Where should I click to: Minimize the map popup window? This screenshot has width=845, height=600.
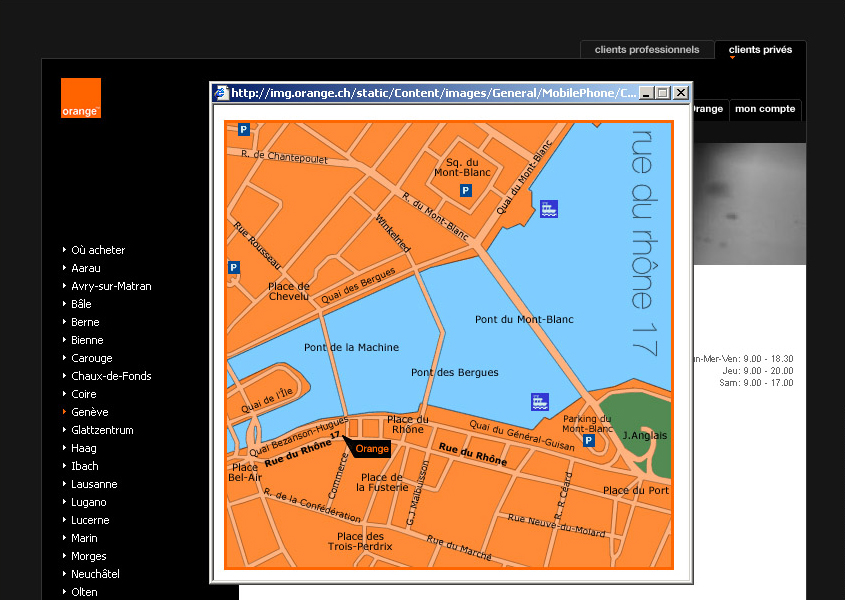[x=646, y=93]
